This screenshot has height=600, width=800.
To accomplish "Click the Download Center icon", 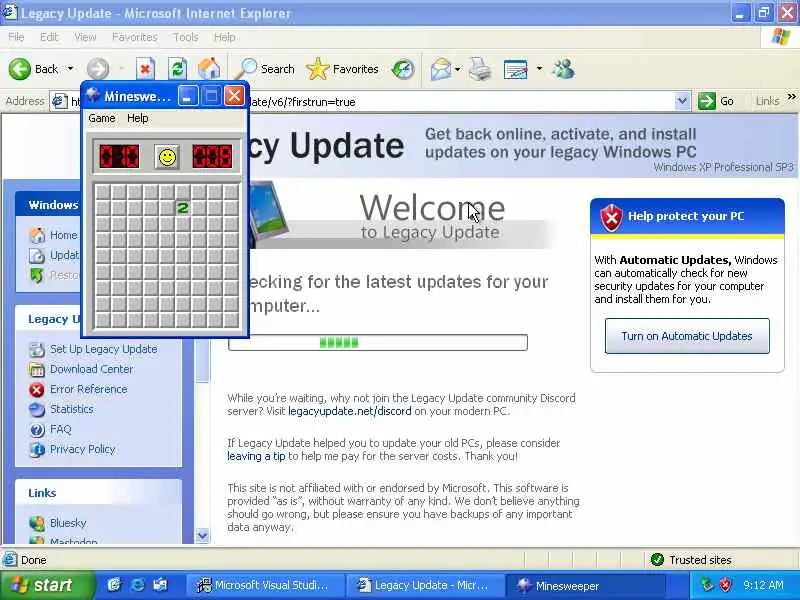I will click(x=37, y=369).
